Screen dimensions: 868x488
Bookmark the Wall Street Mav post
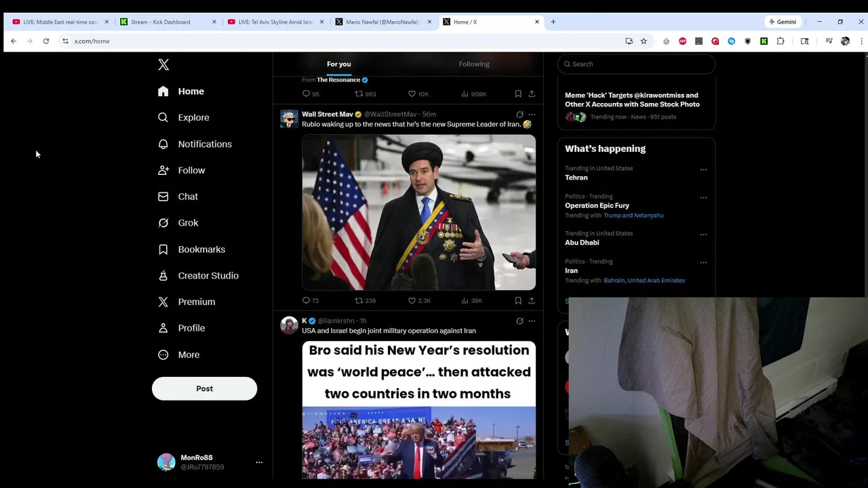point(518,300)
